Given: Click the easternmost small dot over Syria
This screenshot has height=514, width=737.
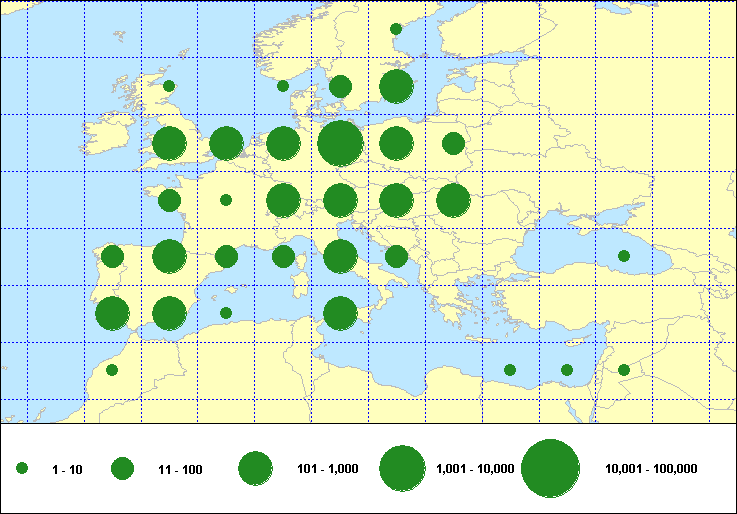Looking at the screenshot, I should pos(624,370).
